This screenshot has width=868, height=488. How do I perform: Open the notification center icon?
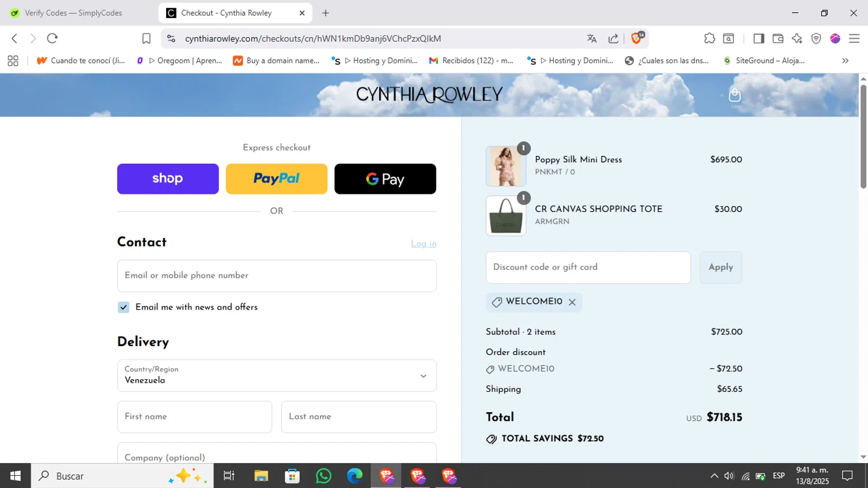click(847, 476)
